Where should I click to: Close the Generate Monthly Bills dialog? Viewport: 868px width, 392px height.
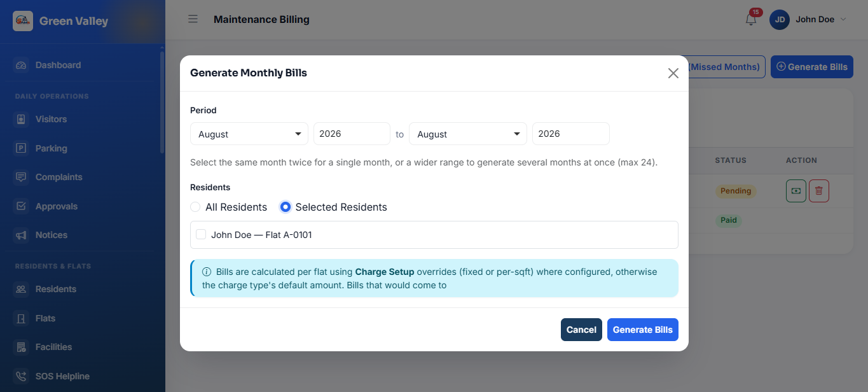click(x=673, y=73)
